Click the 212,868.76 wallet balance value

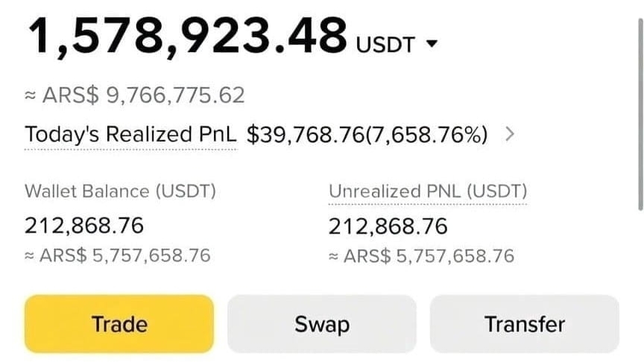[x=84, y=225]
